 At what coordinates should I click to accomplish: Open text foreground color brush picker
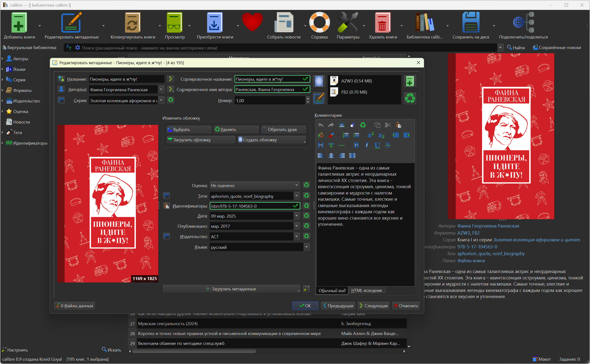pyautogui.click(x=331, y=135)
